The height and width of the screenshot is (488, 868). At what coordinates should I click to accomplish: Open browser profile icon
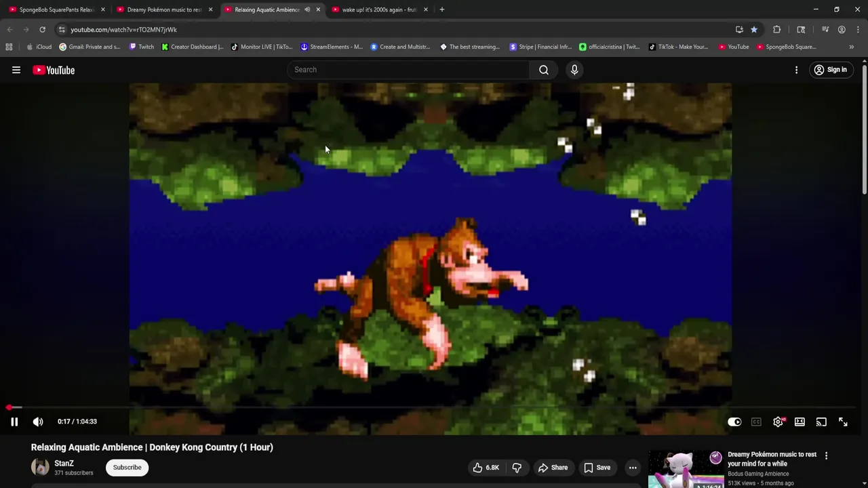842,30
